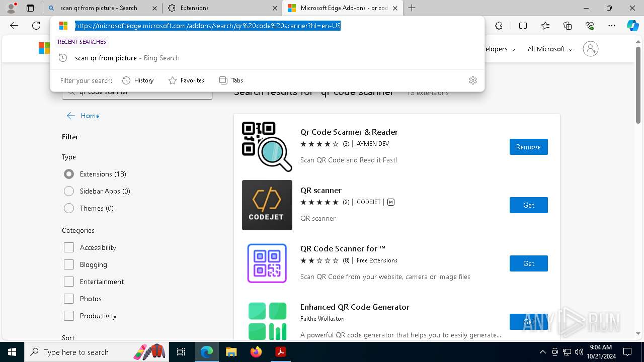Click the Free Extensions publisher name
This screenshot has width=644, height=362.
pyautogui.click(x=377, y=260)
